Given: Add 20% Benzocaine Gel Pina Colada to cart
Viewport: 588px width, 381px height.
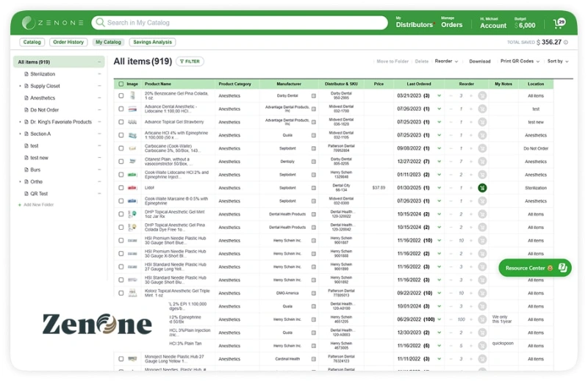Looking at the screenshot, I should click(482, 95).
